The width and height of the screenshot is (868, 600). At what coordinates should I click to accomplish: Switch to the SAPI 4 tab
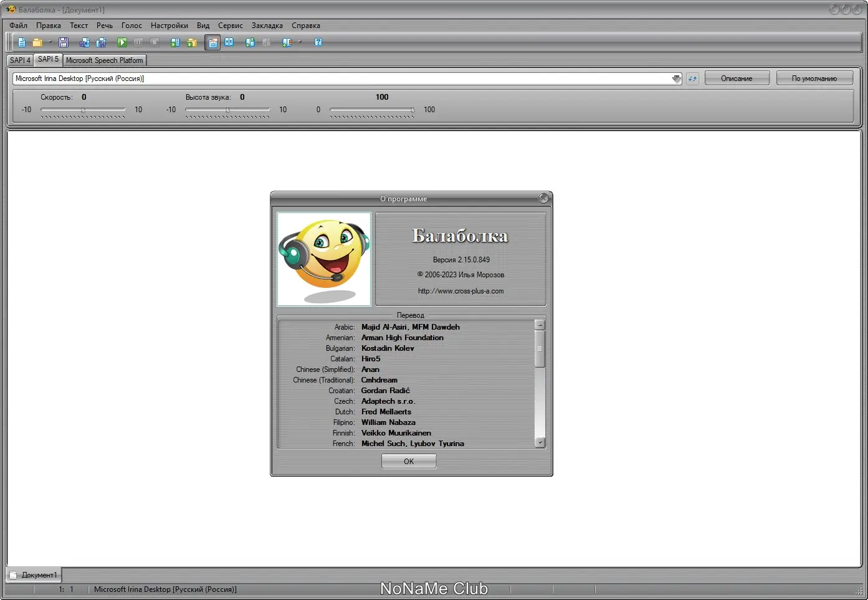point(20,60)
